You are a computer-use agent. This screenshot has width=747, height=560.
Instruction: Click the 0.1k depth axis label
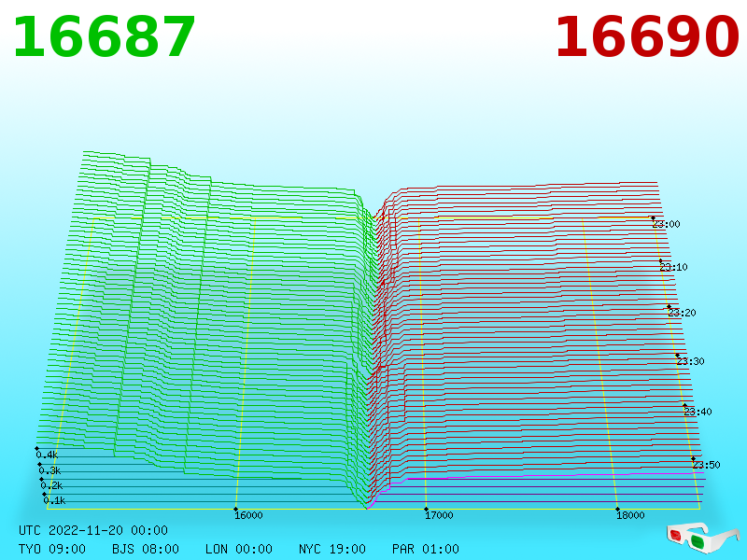54,500
